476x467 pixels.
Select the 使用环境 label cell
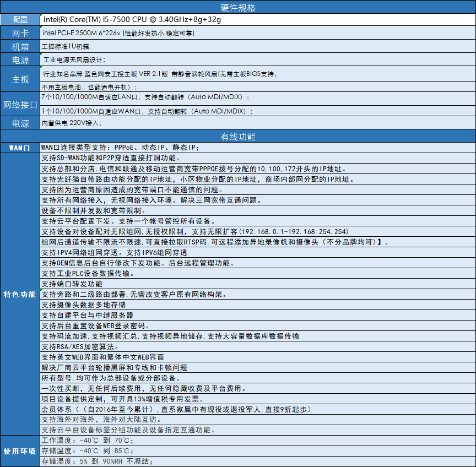click(x=20, y=451)
